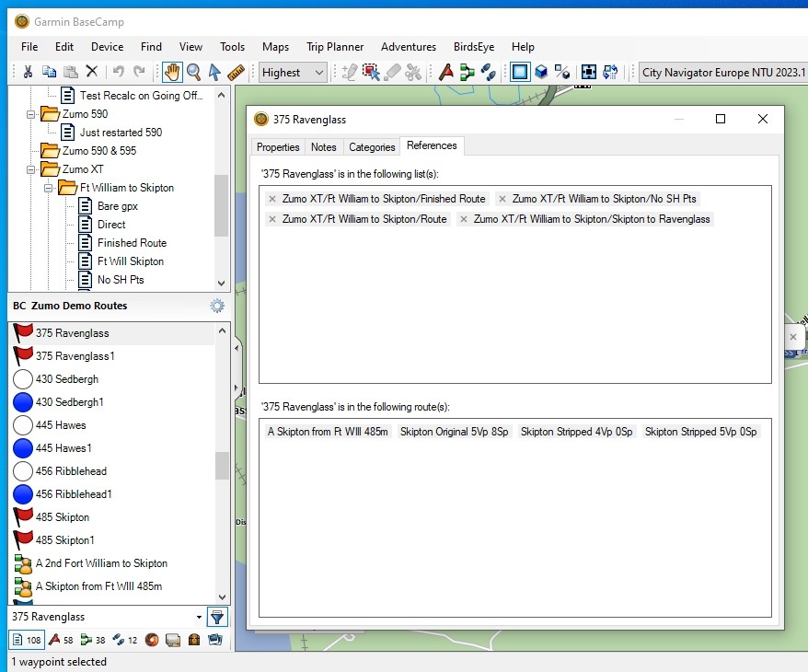This screenshot has height=672, width=808.
Task: Switch to the Notes tab
Action: [324, 147]
